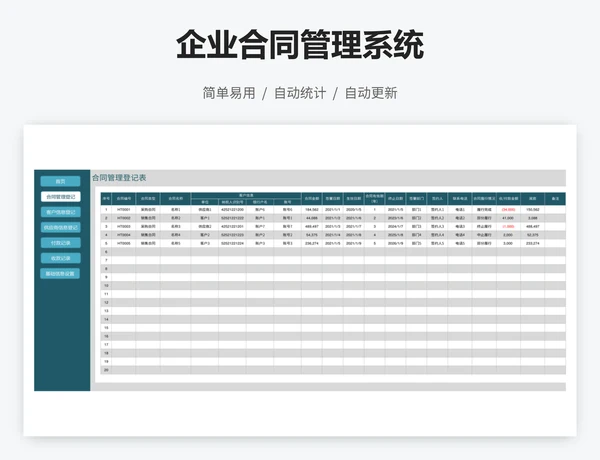Click contract amount cell 236,274

coord(312,243)
